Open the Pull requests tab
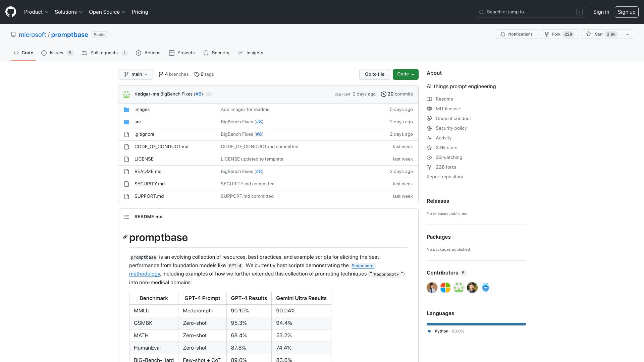This screenshot has height=362, width=644. pyautogui.click(x=105, y=53)
